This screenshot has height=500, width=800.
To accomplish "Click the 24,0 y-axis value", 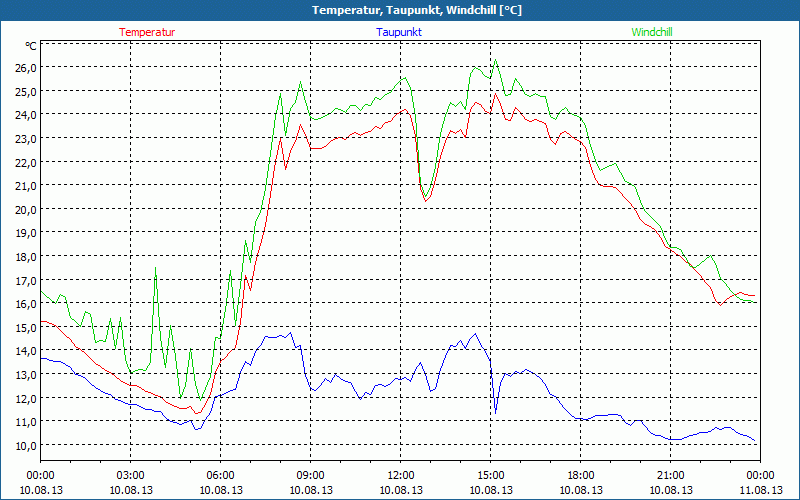I will (x=26, y=115).
